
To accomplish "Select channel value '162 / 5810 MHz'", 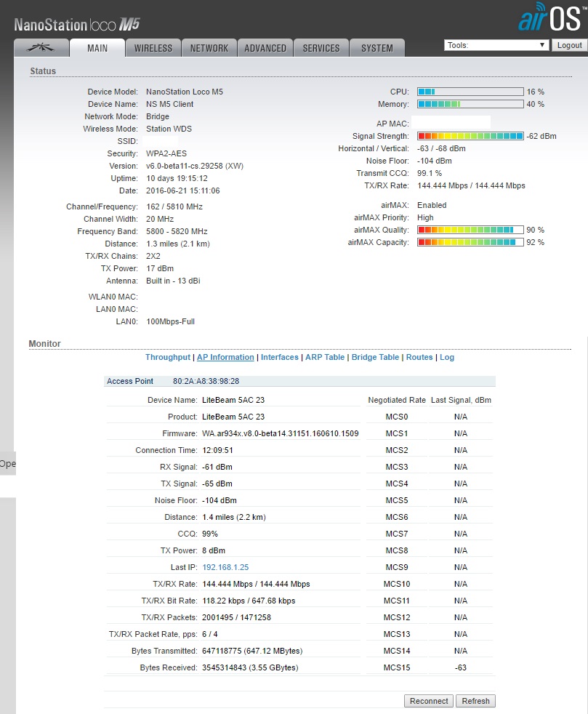I will [x=174, y=206].
